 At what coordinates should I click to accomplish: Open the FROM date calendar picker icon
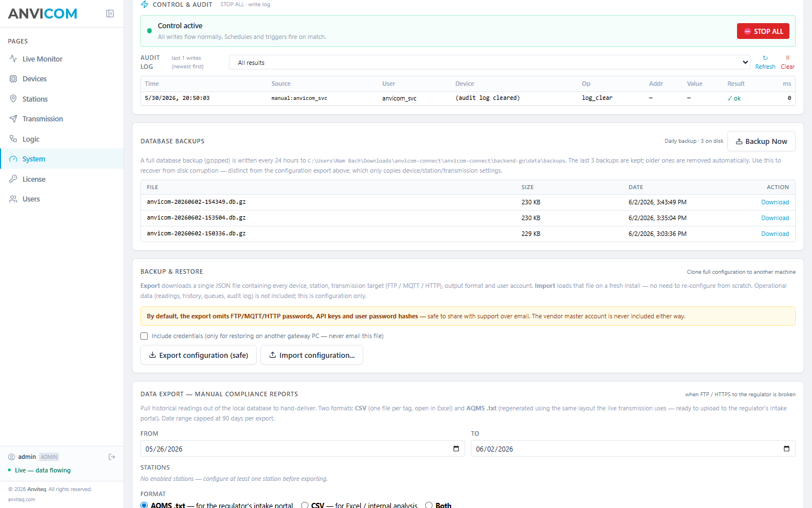tap(456, 449)
